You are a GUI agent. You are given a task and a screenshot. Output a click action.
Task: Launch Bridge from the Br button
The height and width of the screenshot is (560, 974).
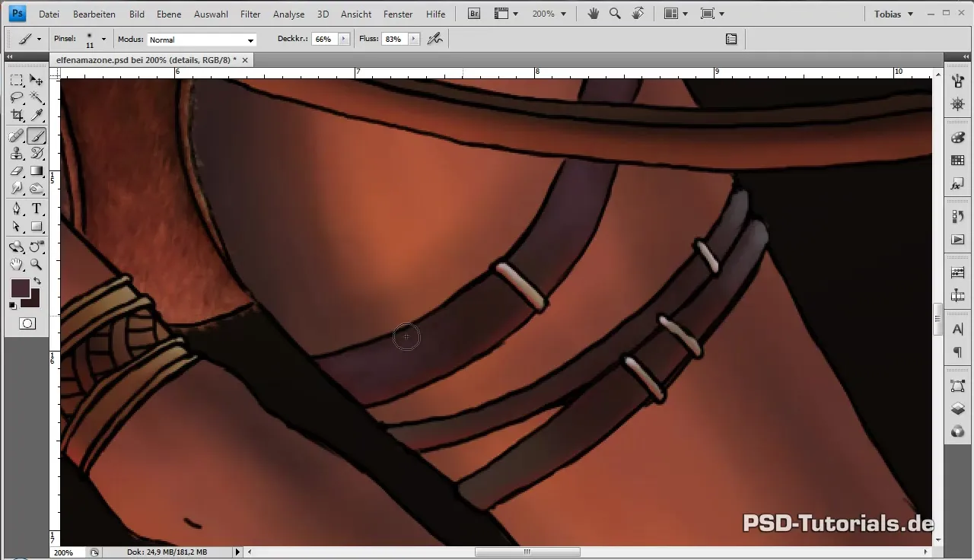click(x=474, y=14)
